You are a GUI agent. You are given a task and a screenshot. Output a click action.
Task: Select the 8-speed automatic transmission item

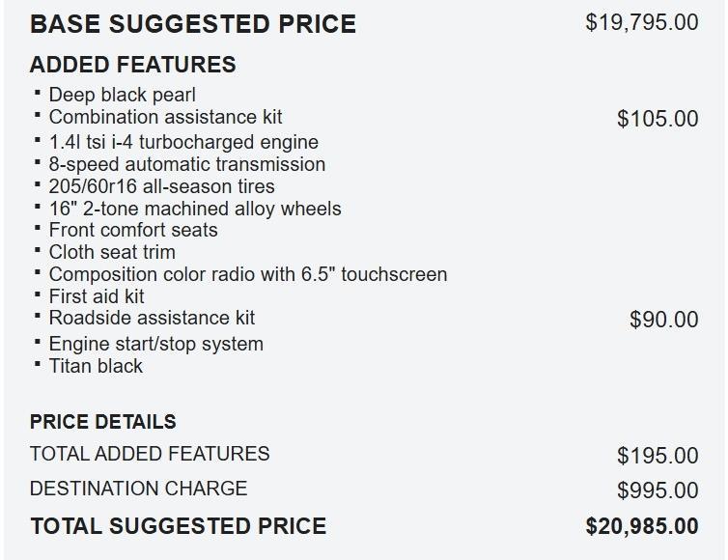coord(186,164)
